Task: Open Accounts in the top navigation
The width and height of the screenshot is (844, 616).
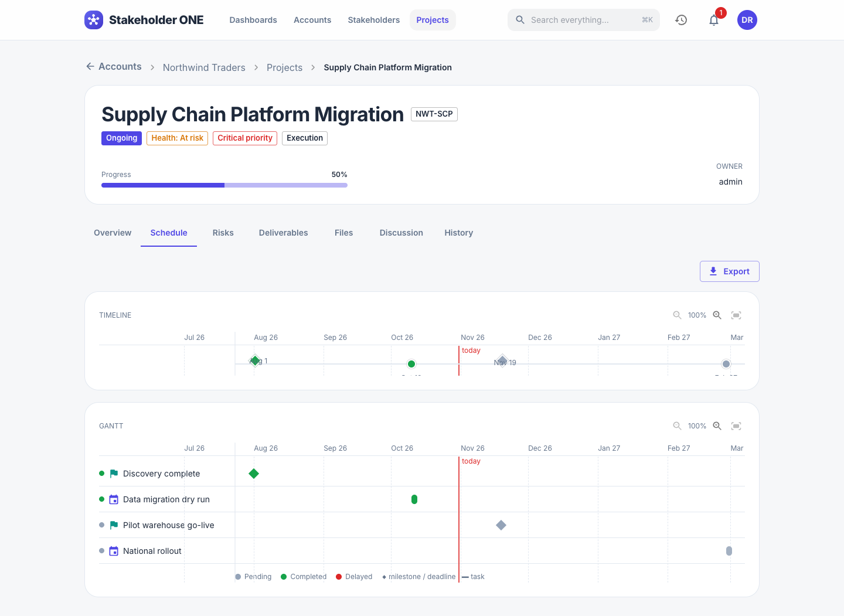Action: 312,20
